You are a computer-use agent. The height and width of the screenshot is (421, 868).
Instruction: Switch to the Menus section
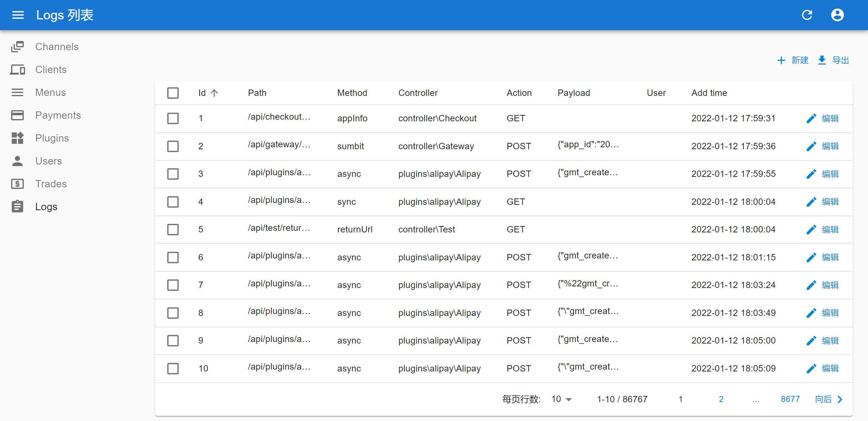[50, 92]
